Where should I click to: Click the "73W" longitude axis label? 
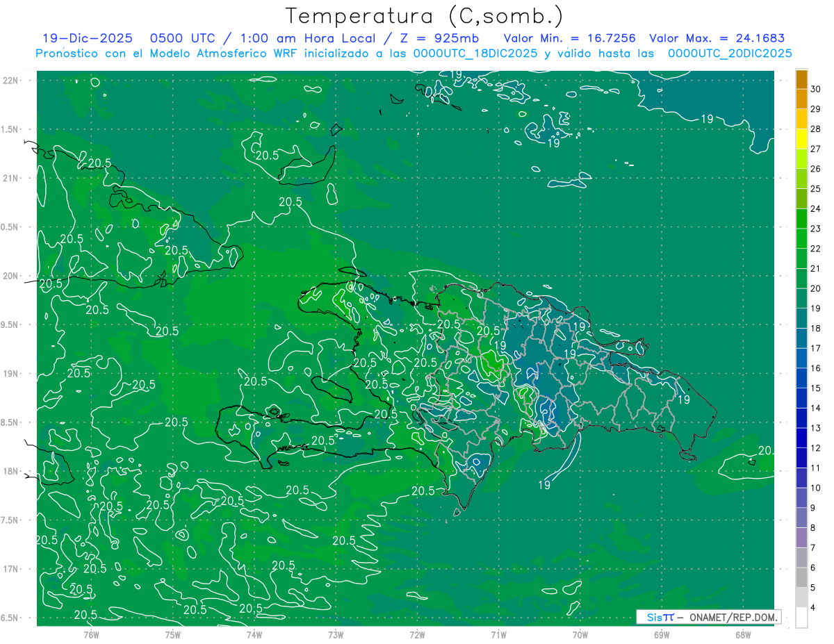[336, 634]
